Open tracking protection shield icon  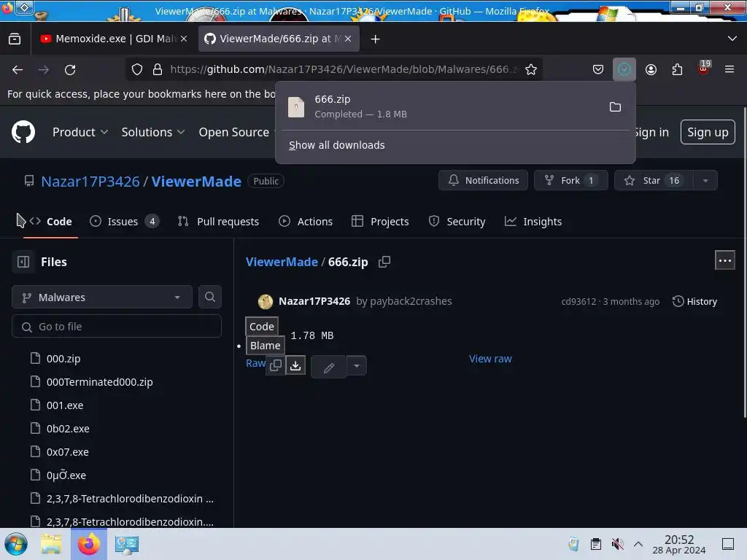tap(137, 69)
